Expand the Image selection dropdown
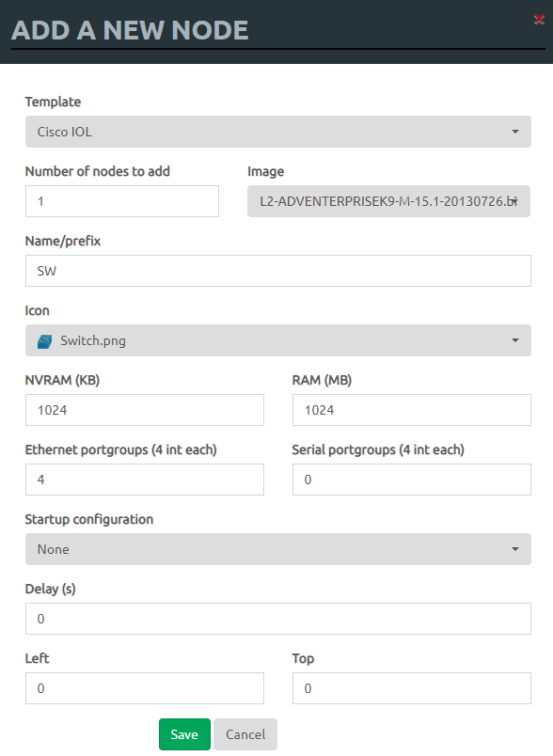Image resolution: width=553 pixels, height=756 pixels. [388, 201]
